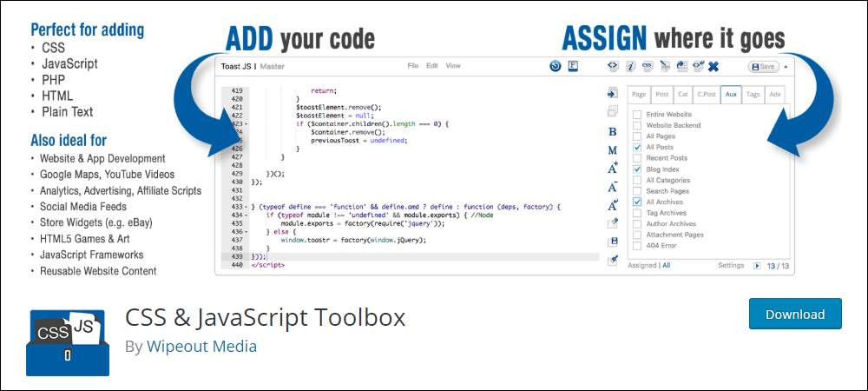Toggle code fold arrow at line 436
The width and height of the screenshot is (868, 391).
click(x=246, y=232)
